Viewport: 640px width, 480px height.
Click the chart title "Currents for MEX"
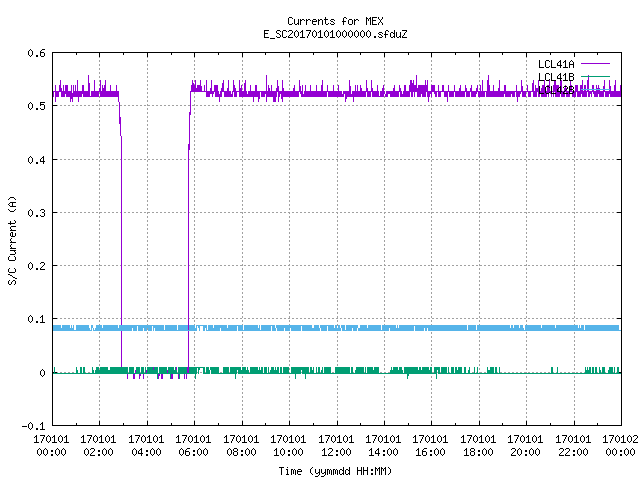pyautogui.click(x=335, y=21)
